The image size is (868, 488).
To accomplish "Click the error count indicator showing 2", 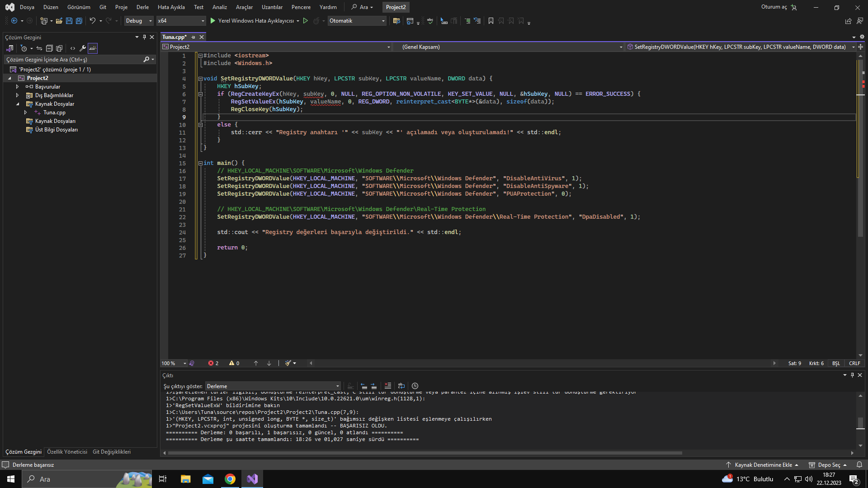I will (x=213, y=363).
